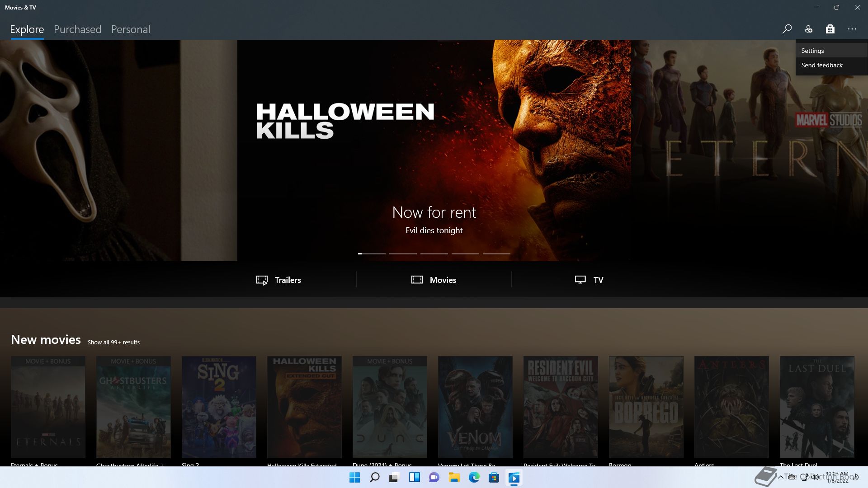Choose Send feedback menu entry
The image size is (868, 488).
point(831,65)
